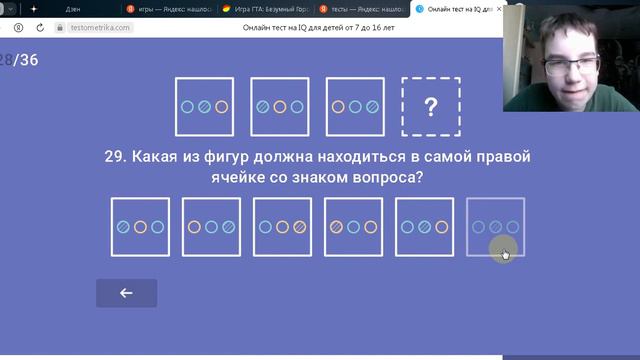Viewport: 640px width, 360px height.
Task: Choose answer with orange, blue, hatched blue circles
Action: (211, 227)
